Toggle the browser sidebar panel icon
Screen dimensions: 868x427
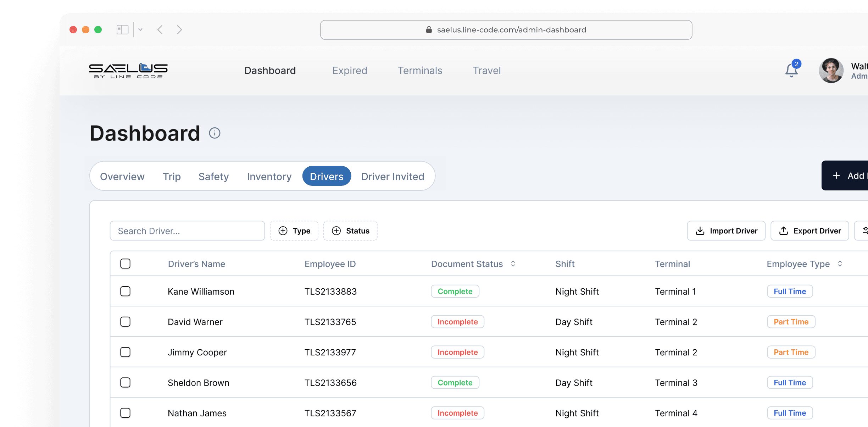(122, 29)
